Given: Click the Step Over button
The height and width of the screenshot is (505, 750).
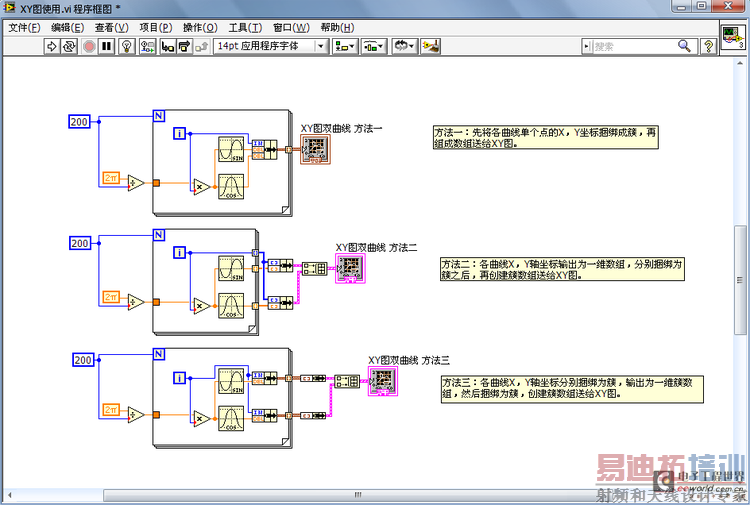Looking at the screenshot, I should [x=185, y=46].
